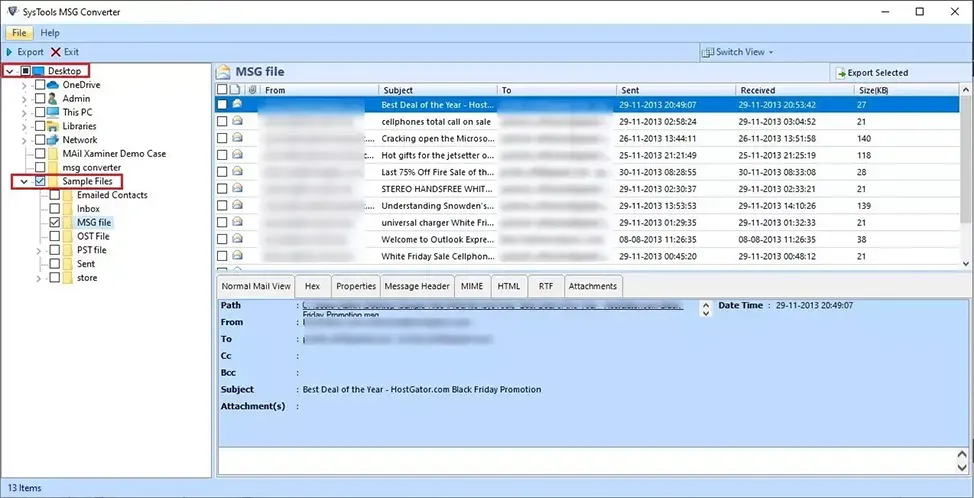This screenshot has width=974, height=498.
Task: Switch to the HTML tab
Action: [x=509, y=286]
